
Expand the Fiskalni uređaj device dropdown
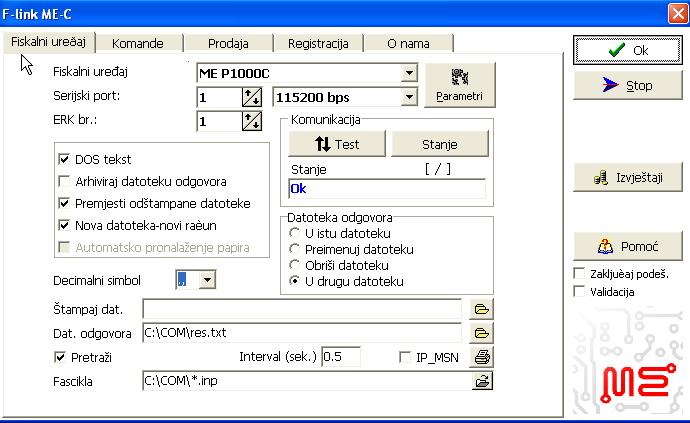[408, 72]
